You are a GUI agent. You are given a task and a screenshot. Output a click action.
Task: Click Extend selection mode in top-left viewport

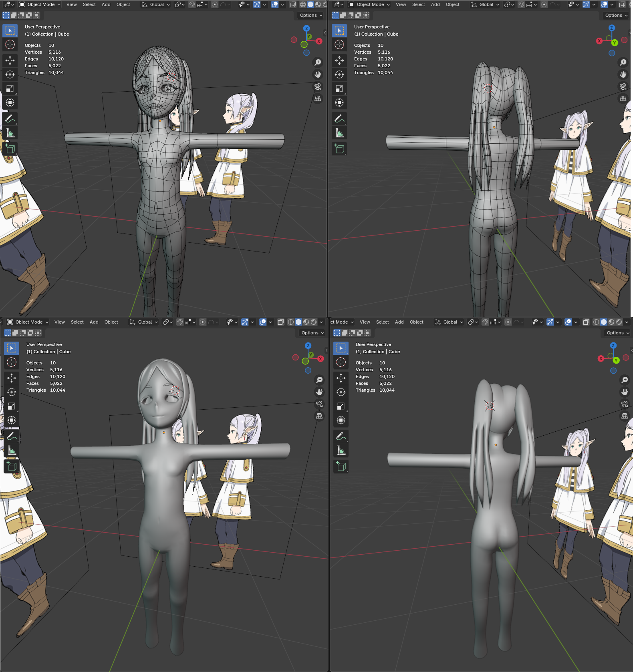(14, 15)
